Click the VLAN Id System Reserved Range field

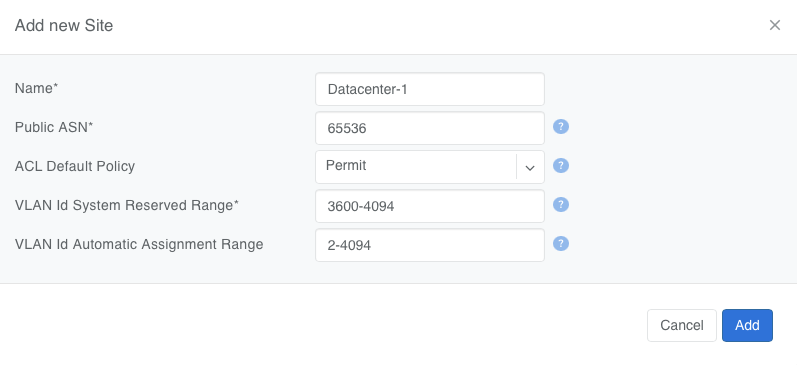430,206
